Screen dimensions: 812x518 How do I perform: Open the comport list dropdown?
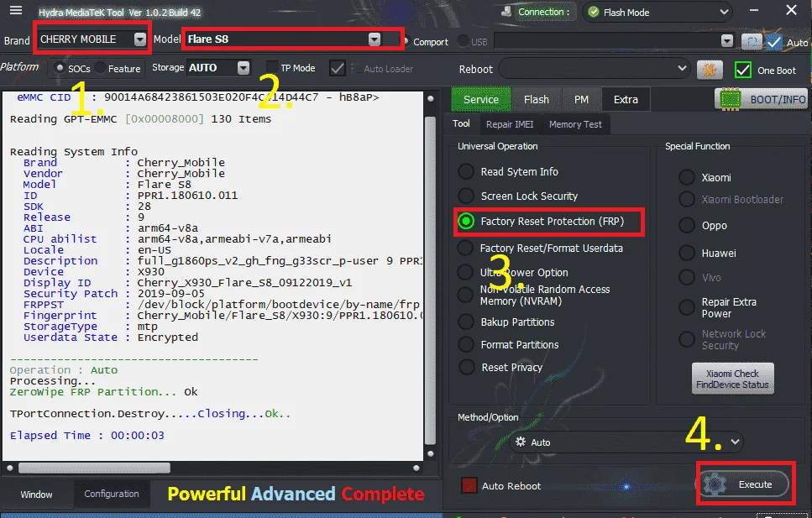point(614,41)
